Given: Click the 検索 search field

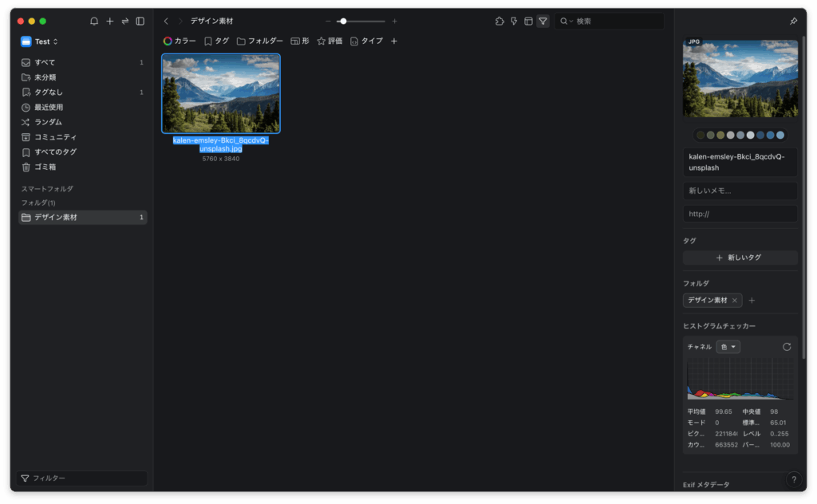Looking at the screenshot, I should (614, 22).
